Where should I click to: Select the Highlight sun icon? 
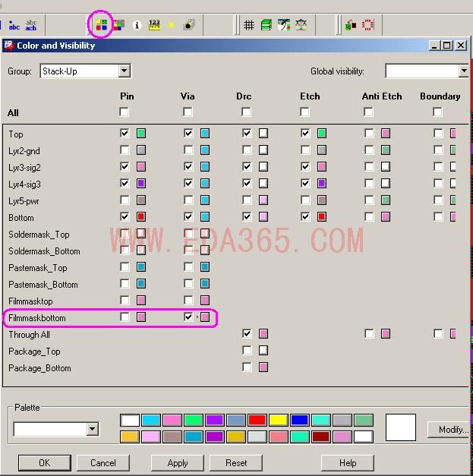click(x=172, y=25)
